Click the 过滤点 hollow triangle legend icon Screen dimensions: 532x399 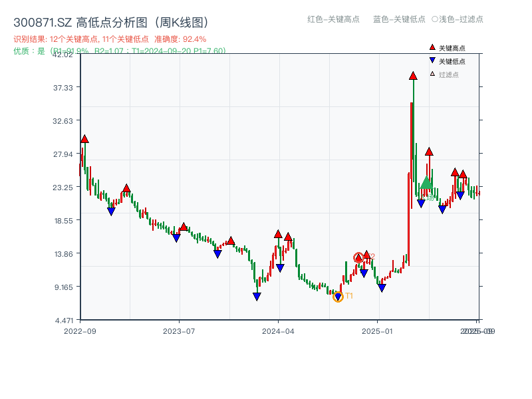coord(432,73)
